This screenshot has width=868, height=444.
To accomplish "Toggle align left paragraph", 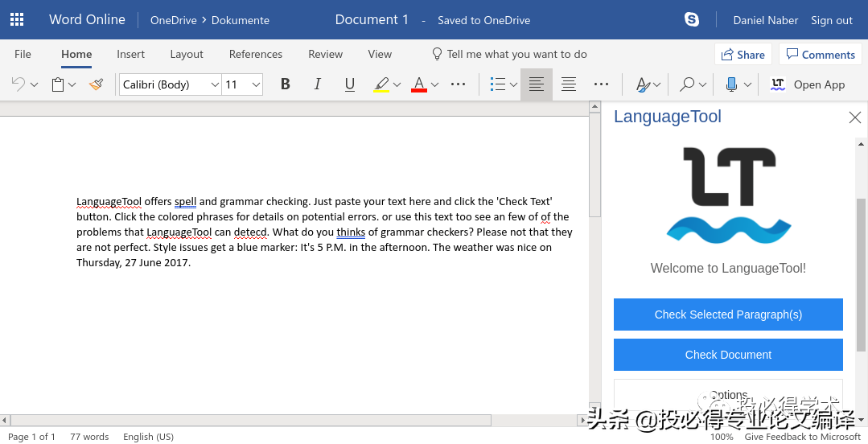I will [537, 84].
